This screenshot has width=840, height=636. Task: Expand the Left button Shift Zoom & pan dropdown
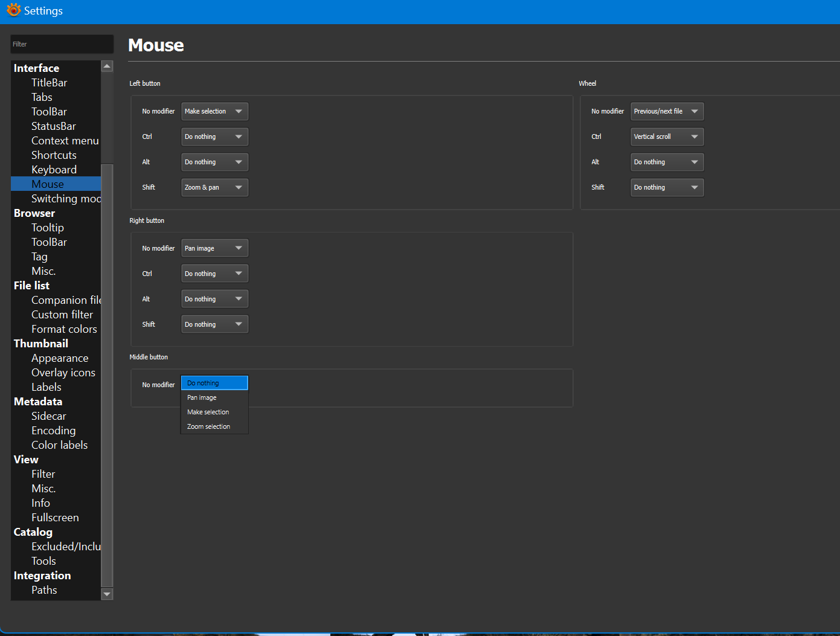[214, 187]
